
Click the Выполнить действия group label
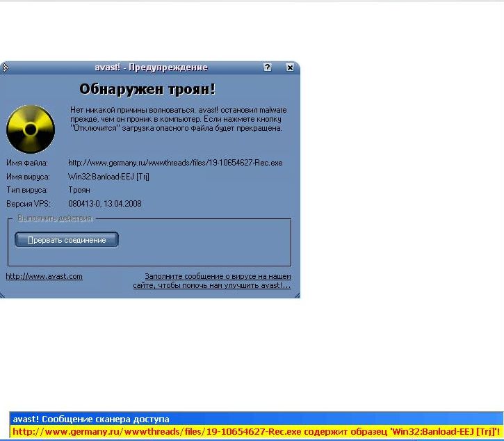(55, 218)
